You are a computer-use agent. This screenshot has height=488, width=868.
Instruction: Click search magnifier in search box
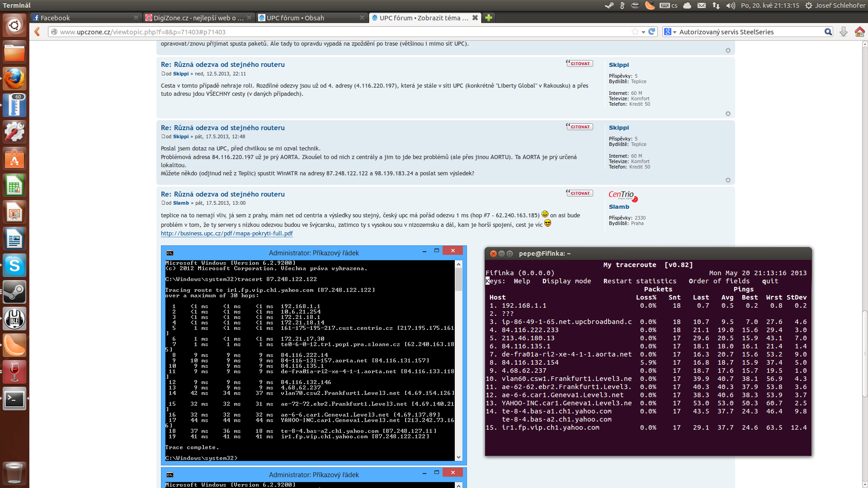tap(828, 32)
